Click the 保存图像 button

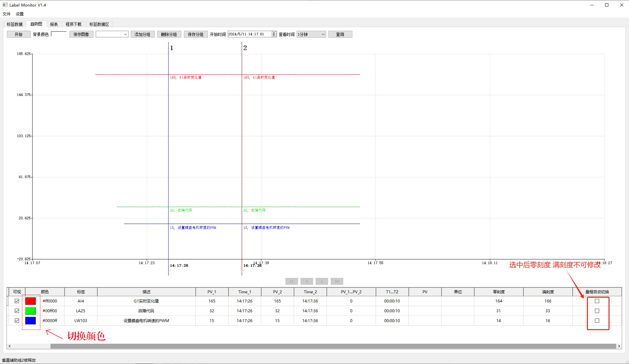(81, 34)
